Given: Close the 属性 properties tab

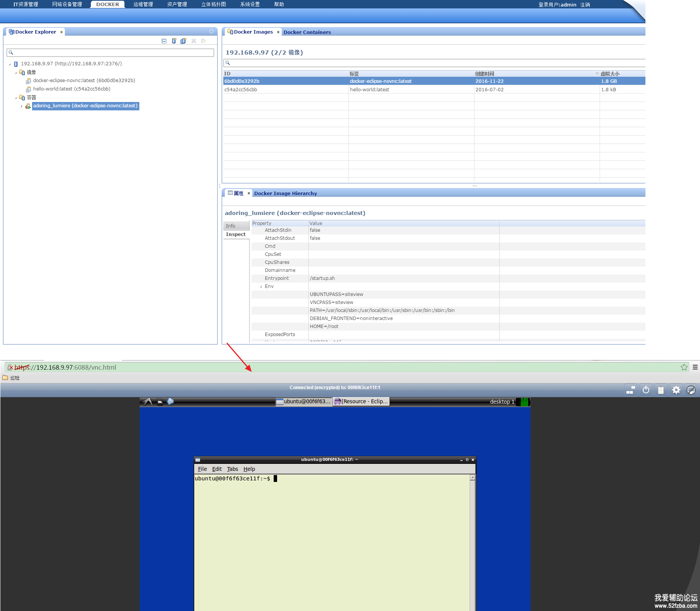Looking at the screenshot, I should pos(249,193).
